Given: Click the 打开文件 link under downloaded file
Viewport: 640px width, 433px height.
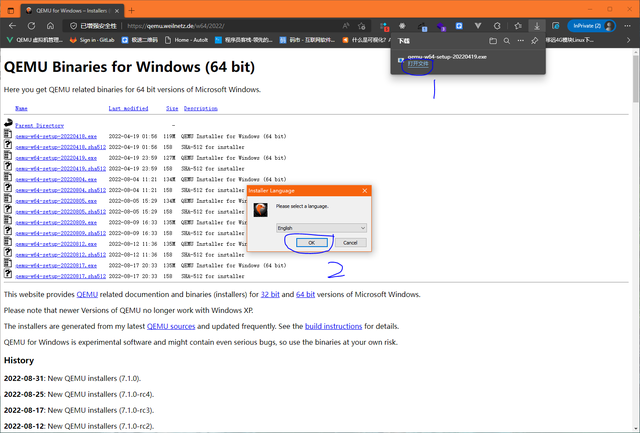Looking at the screenshot, I should point(418,64).
